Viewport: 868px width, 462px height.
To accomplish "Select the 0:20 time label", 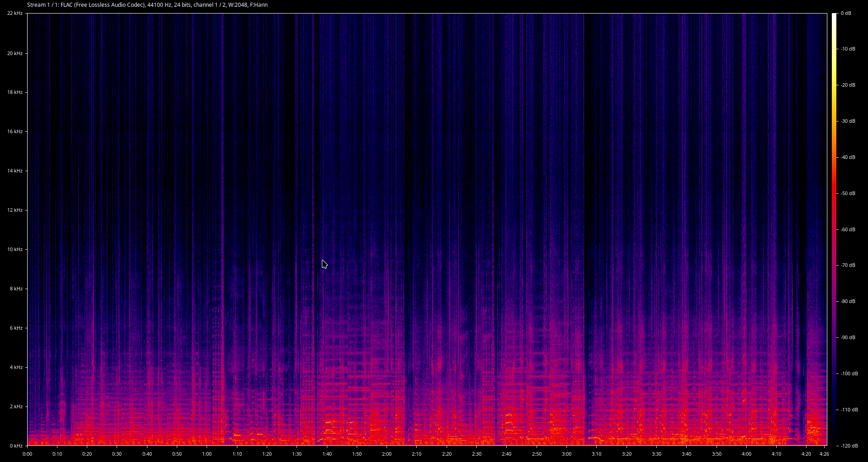I will [87, 454].
